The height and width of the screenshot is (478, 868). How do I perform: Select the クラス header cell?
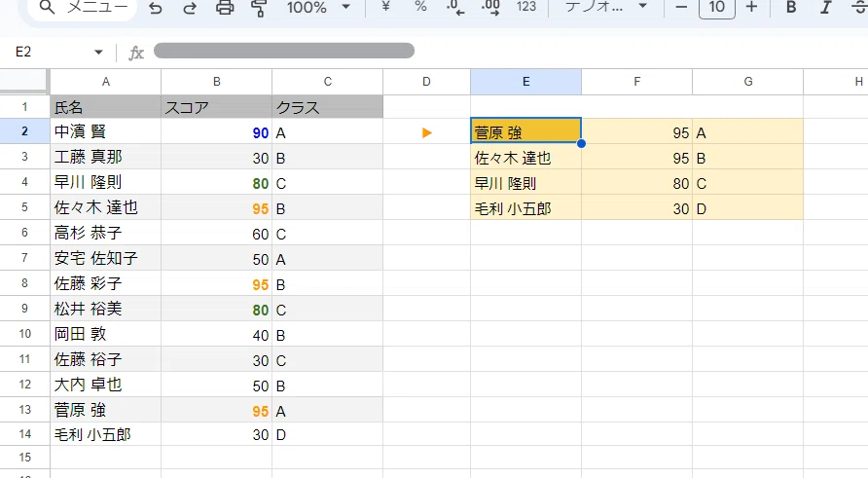coord(327,107)
